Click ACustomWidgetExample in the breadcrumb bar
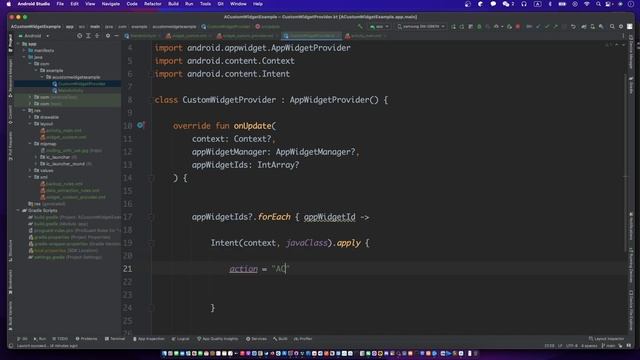The image size is (640, 360). 36,27
